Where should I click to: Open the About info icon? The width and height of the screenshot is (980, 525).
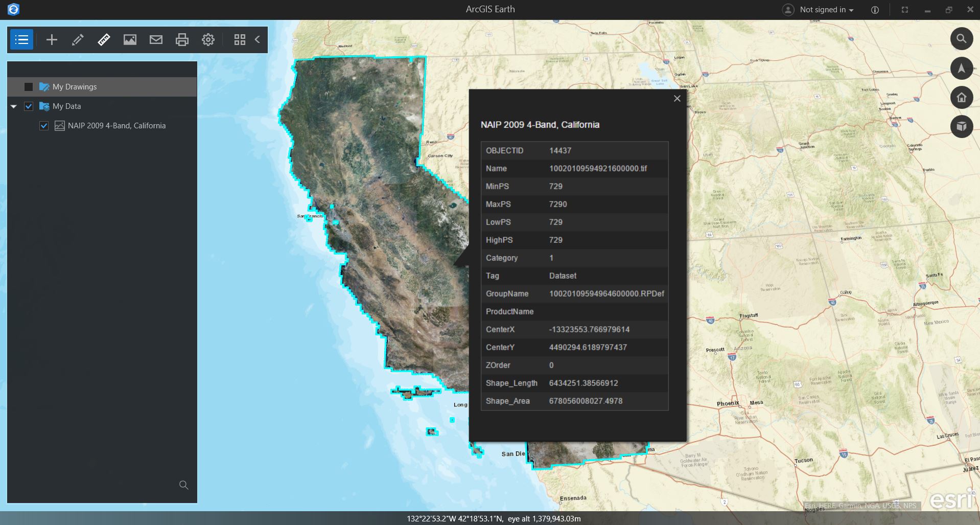pyautogui.click(x=875, y=10)
